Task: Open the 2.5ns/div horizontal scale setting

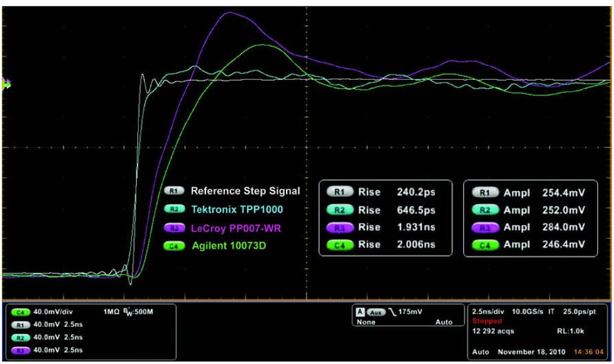Action: click(x=488, y=311)
